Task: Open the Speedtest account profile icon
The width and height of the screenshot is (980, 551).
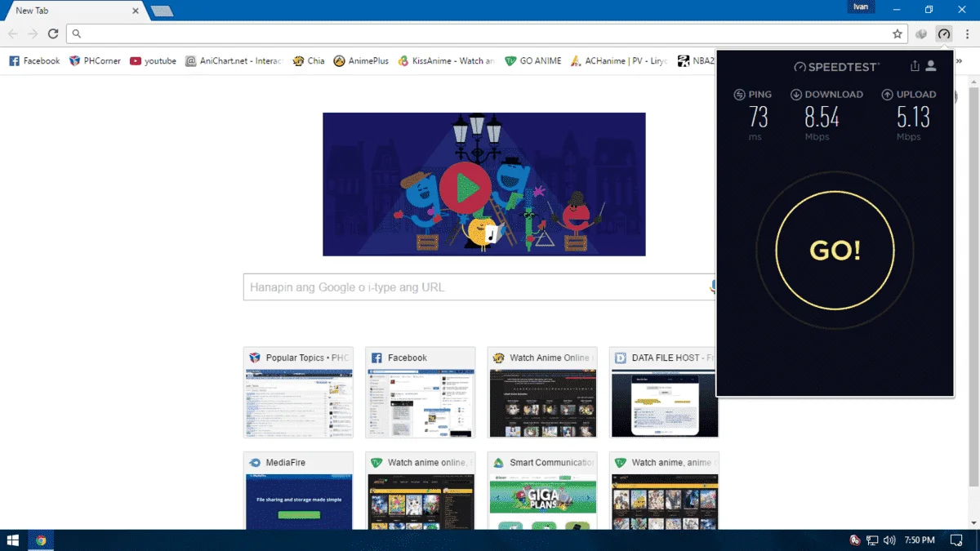Action: coord(931,66)
